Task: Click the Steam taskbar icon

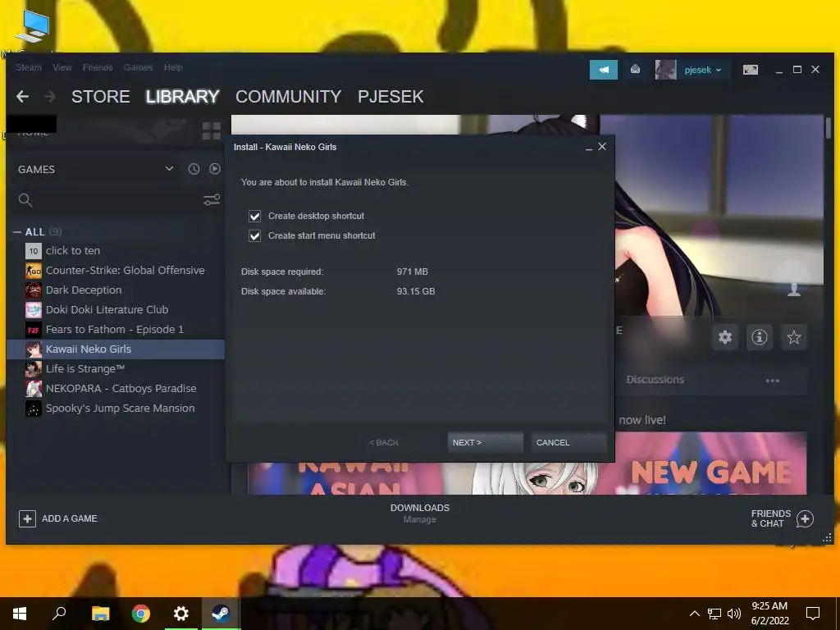Action: pyautogui.click(x=221, y=614)
